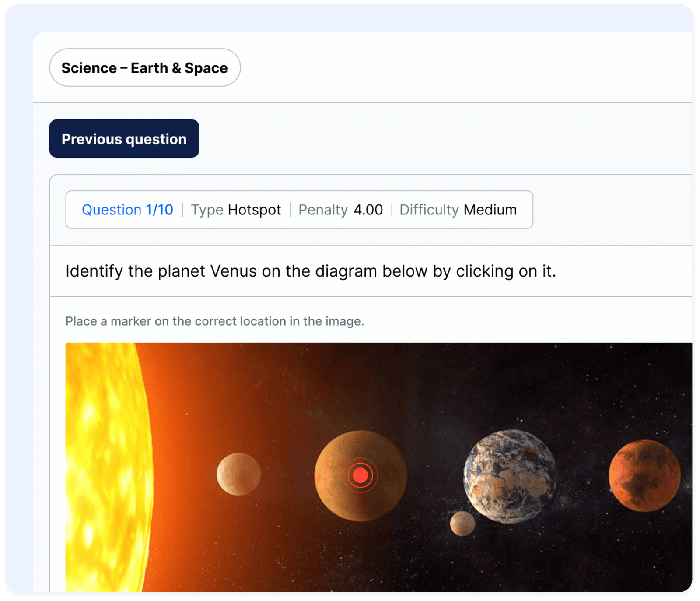Click the starry space above Earth
The height and width of the screenshot is (601, 700).
click(x=507, y=385)
